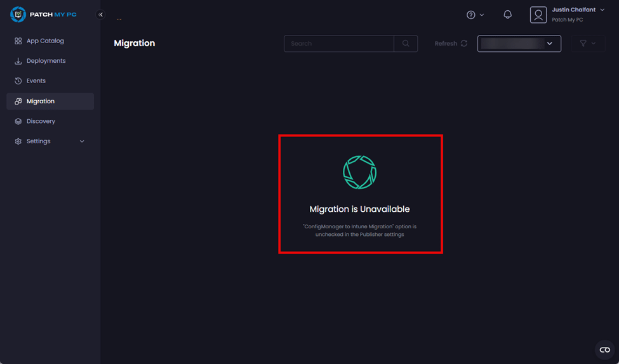
Task: Open the chat widget in the bottom corner
Action: pyautogui.click(x=604, y=350)
